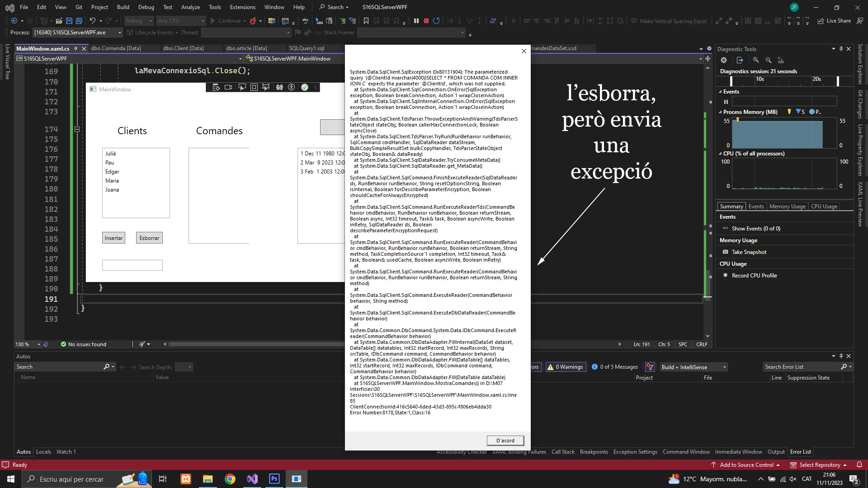This screenshot has height=488, width=868.
Task: Click the Save All toolbar icon
Action: (x=79, y=21)
